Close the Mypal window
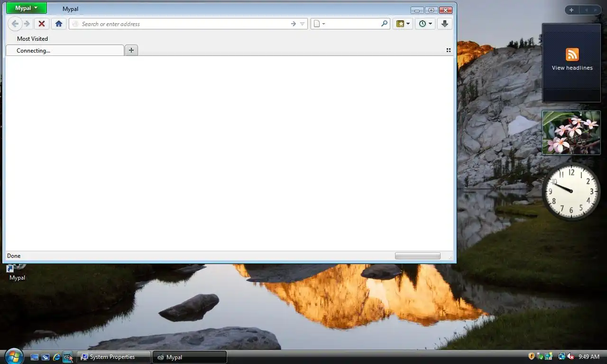This screenshot has width=607, height=364. (x=445, y=10)
